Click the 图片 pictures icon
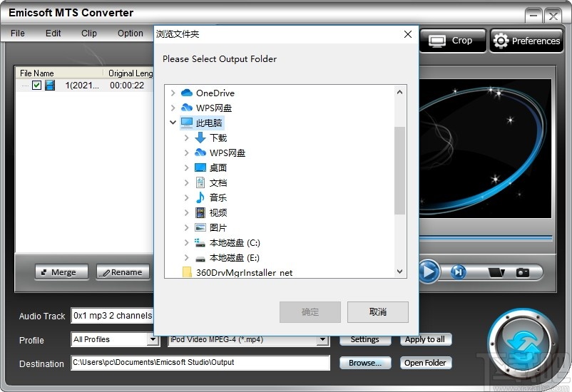Image resolution: width=572 pixels, height=392 pixels. coord(200,227)
